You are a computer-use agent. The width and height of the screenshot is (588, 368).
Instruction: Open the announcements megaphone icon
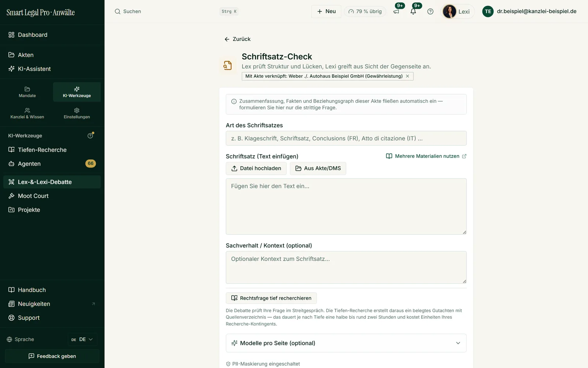click(x=396, y=11)
